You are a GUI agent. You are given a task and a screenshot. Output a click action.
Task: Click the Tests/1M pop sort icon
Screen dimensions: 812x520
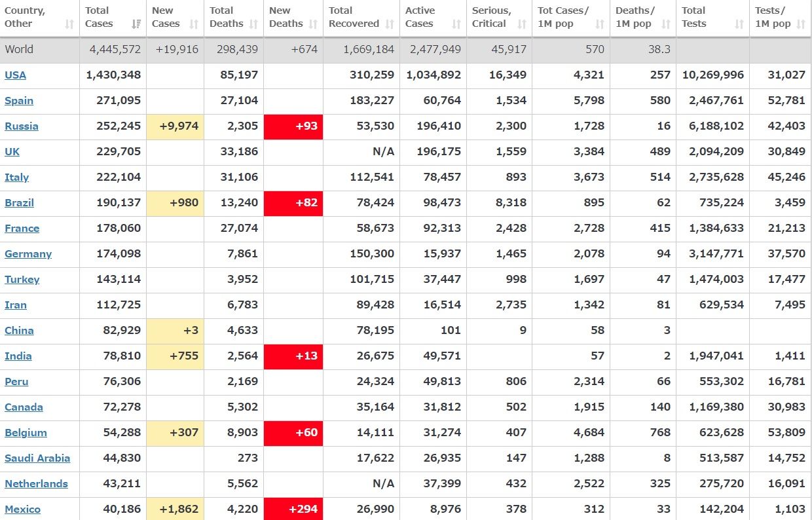tap(801, 24)
